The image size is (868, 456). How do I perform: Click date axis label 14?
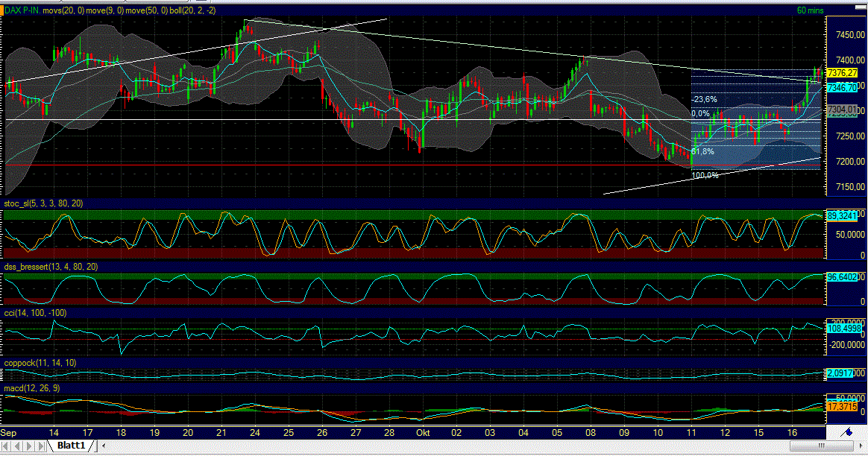tap(54, 433)
